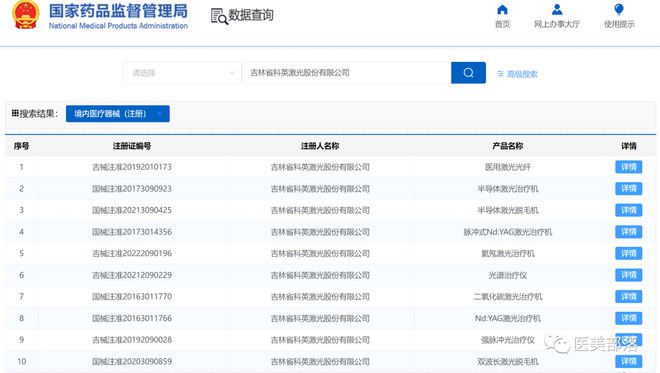
Task: Select registration number 吉械注准20192010173
Action: click(x=132, y=167)
